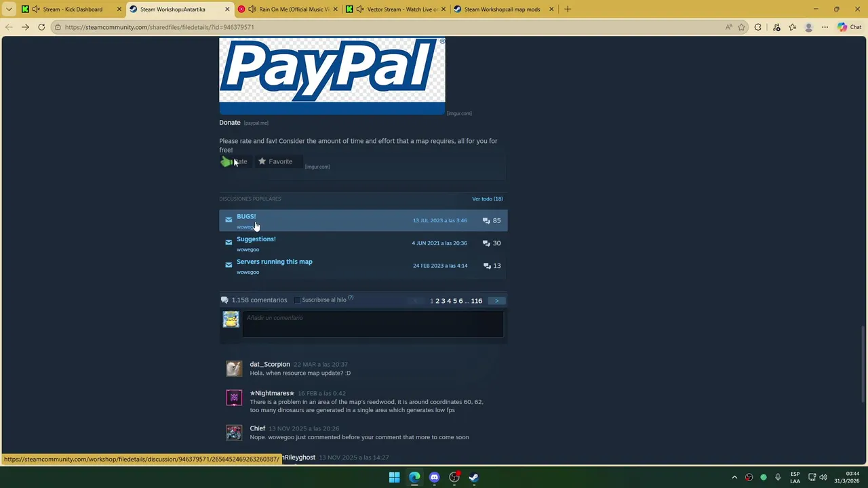Go to comments page 5
This screenshot has width=868, height=488.
coord(455,301)
